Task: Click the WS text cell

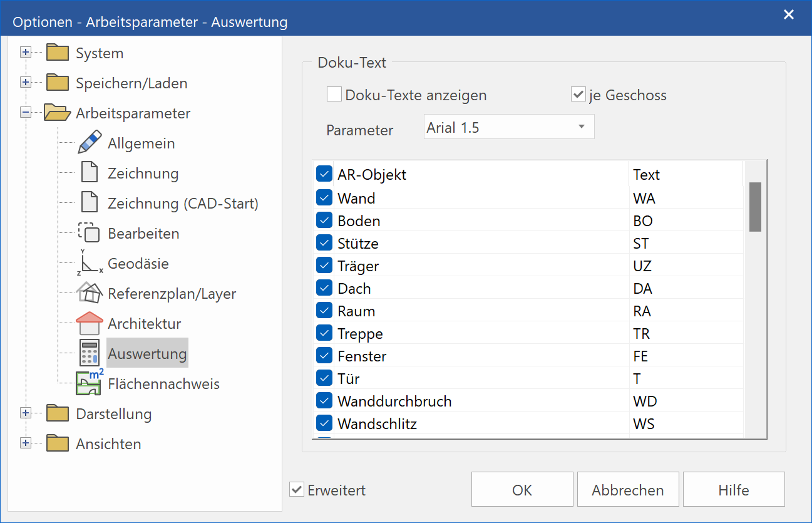Action: click(x=686, y=423)
